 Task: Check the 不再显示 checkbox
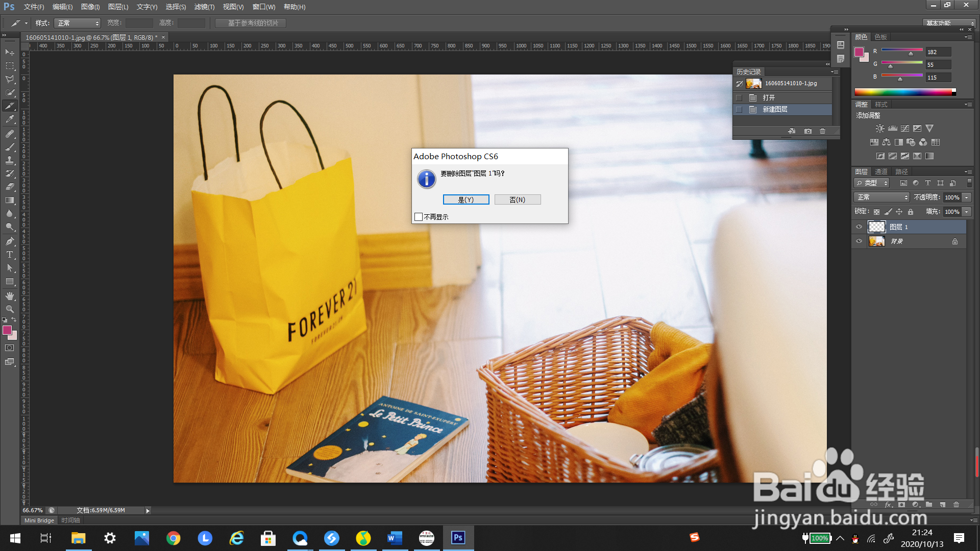[x=419, y=217]
